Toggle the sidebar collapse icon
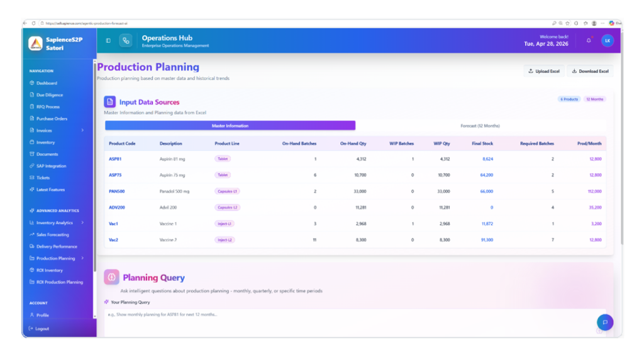This screenshot has width=644, height=347. (x=108, y=41)
